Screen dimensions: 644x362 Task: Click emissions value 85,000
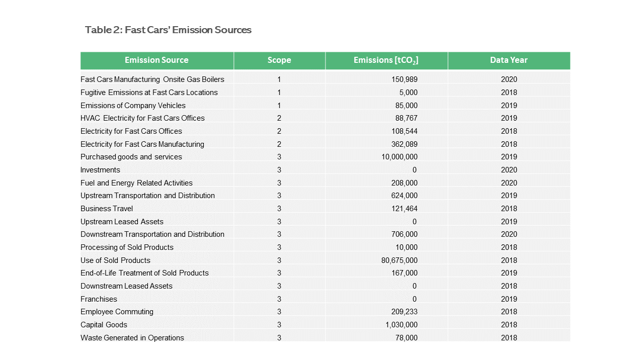pos(407,106)
